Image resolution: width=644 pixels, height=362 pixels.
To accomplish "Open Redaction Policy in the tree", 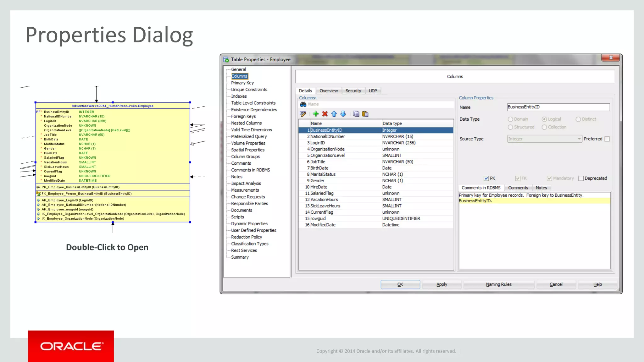I will coord(247,237).
